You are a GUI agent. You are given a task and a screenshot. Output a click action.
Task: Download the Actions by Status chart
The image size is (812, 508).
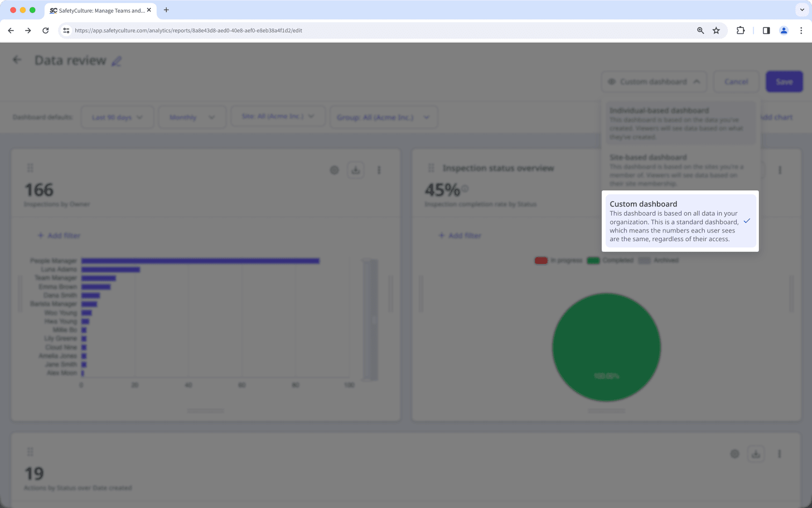pos(756,454)
